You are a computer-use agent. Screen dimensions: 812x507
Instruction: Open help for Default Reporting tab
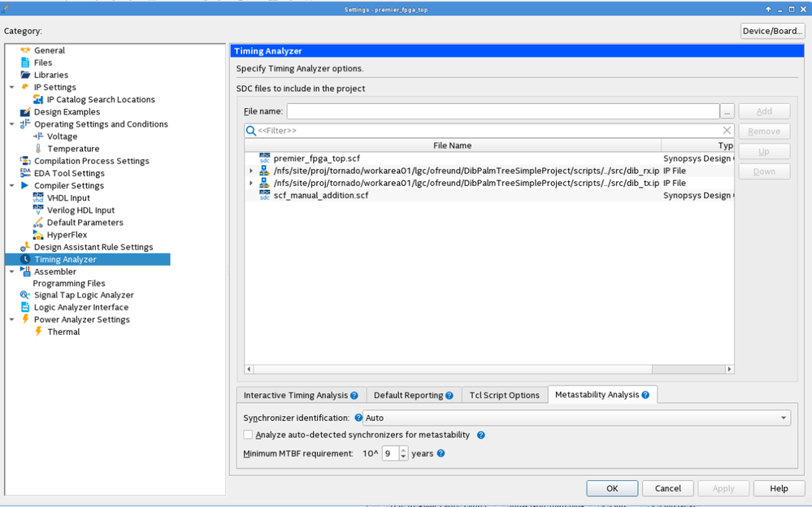449,396
